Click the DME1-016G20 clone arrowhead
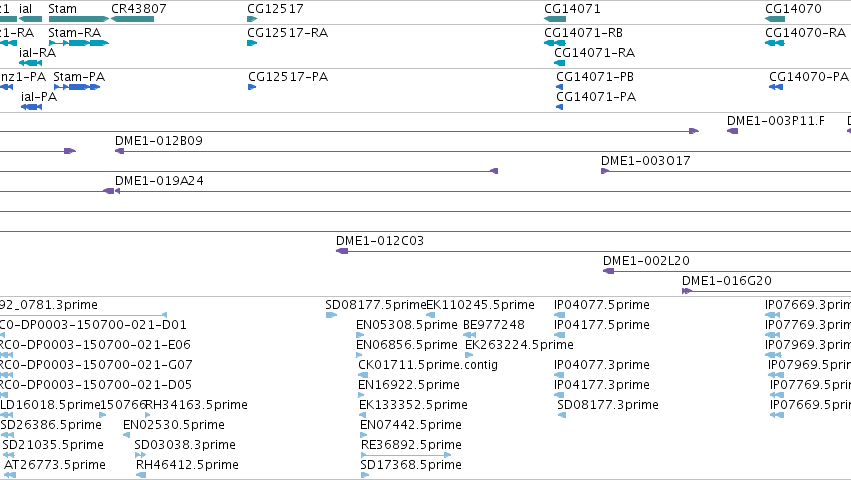851x480 pixels. [687, 291]
